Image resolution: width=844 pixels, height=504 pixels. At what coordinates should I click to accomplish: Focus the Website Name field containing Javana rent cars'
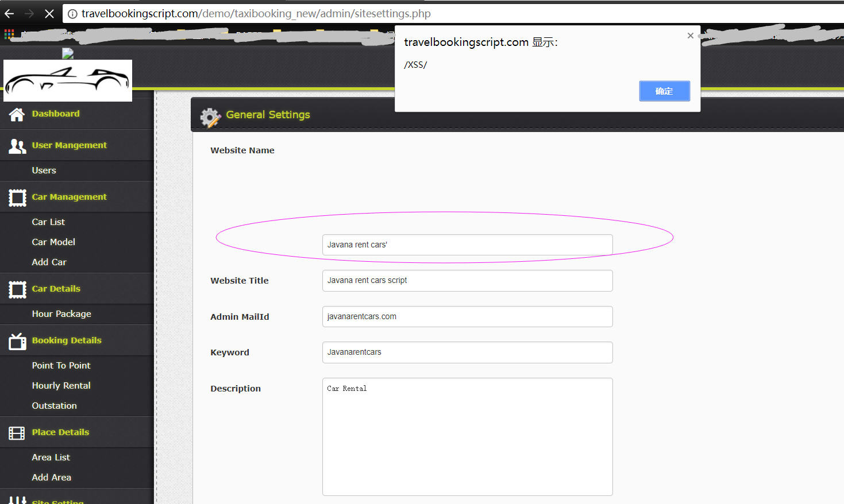(x=468, y=245)
